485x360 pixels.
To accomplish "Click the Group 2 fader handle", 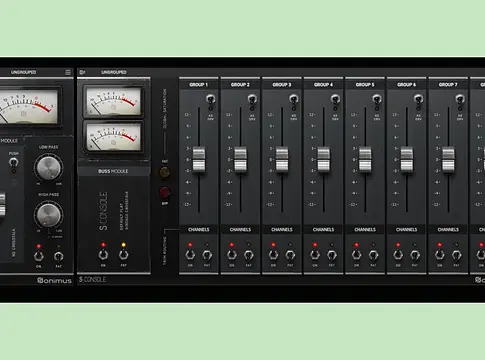I will [240, 160].
